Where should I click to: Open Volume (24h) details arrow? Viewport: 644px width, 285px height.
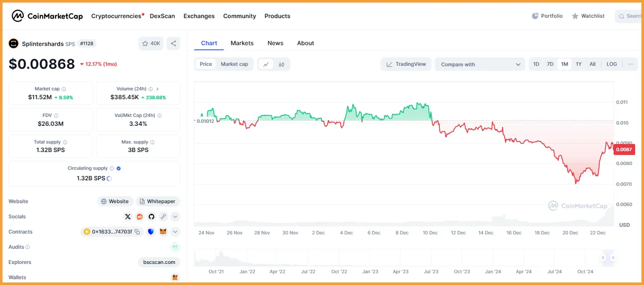(x=157, y=89)
